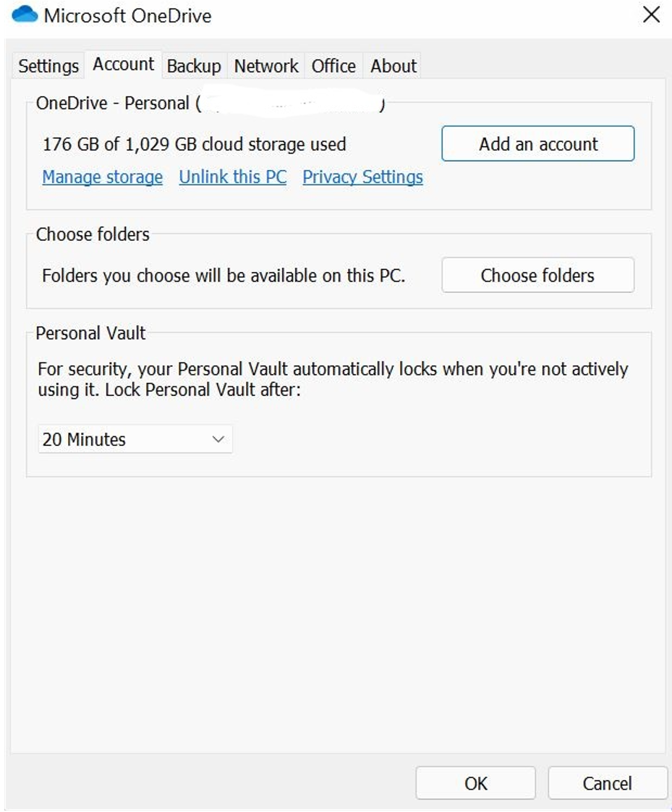Viewport: 672px width, 812px height.
Task: Click the OneDrive cloud icon in title bar
Action: (x=25, y=14)
